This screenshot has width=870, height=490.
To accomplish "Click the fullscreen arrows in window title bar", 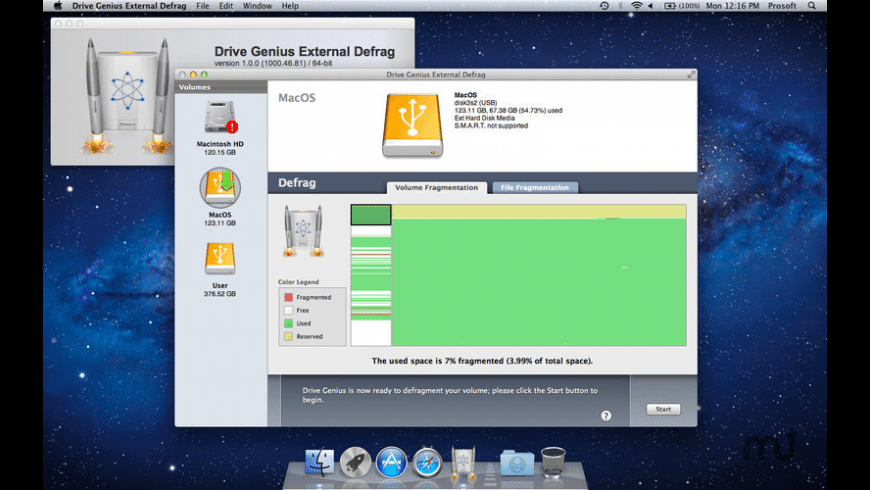I will click(x=691, y=74).
